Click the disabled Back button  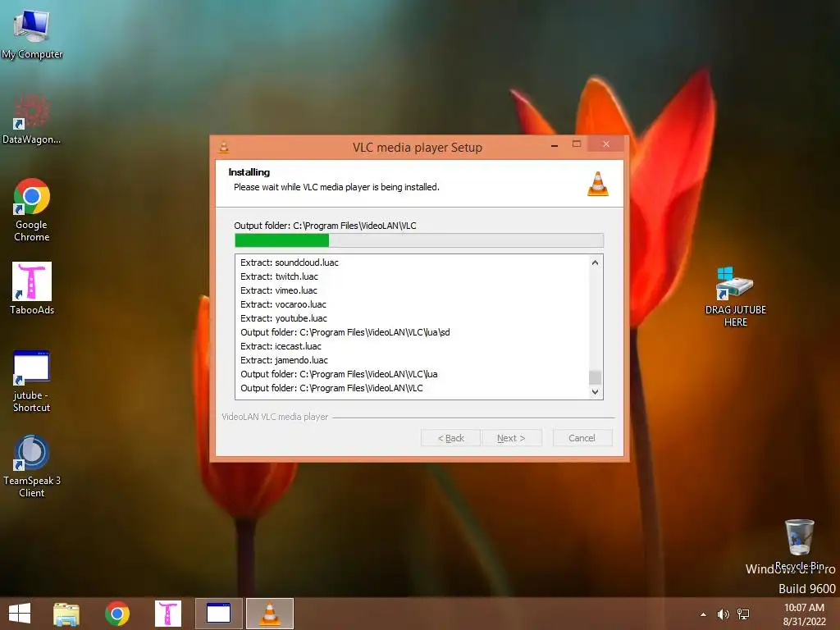pyautogui.click(x=450, y=438)
